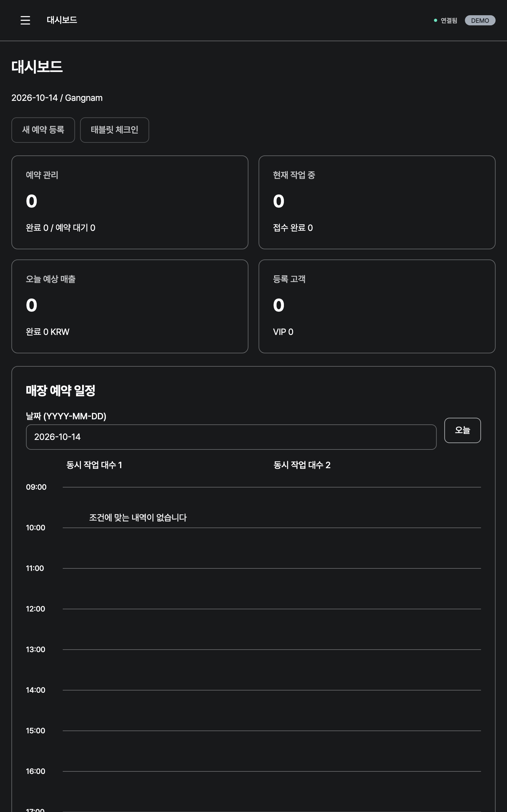The image size is (507, 812).
Task: Click the 조건에 맞는 내역이 없습니다 message
Action: click(138, 517)
